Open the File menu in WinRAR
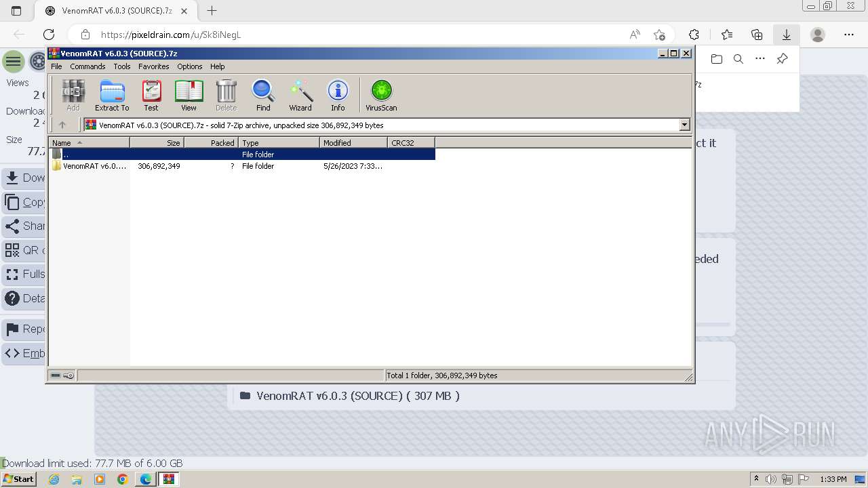The width and height of the screenshot is (868, 488). (56, 66)
